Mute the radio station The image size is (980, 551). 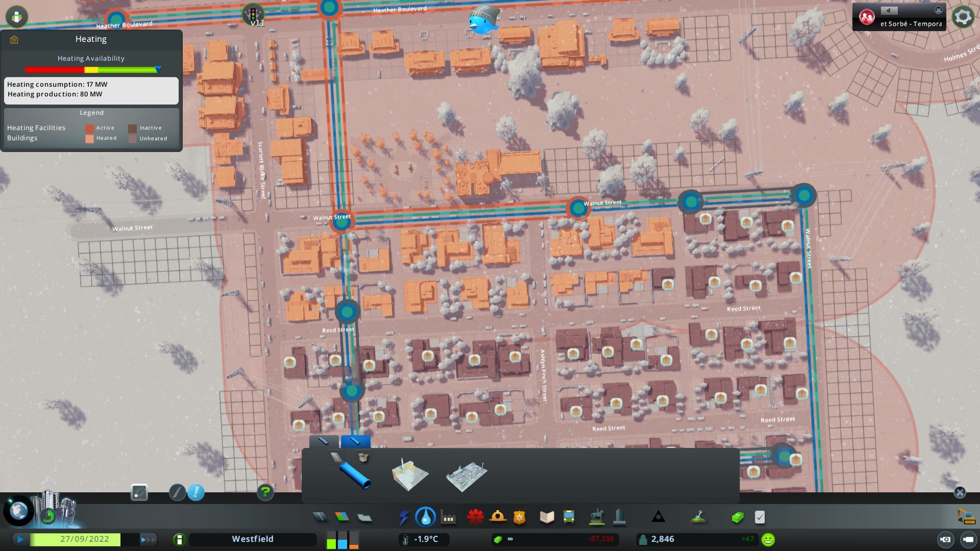(889, 11)
